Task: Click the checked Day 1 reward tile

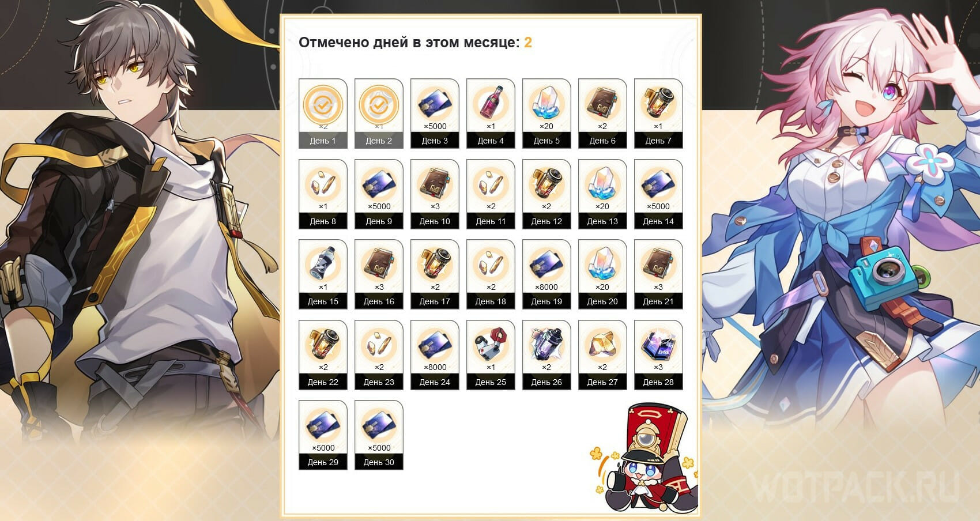Action: tap(323, 114)
